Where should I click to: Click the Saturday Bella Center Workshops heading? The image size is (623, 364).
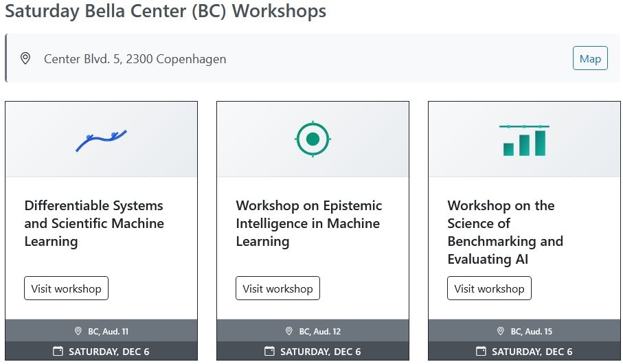(166, 11)
